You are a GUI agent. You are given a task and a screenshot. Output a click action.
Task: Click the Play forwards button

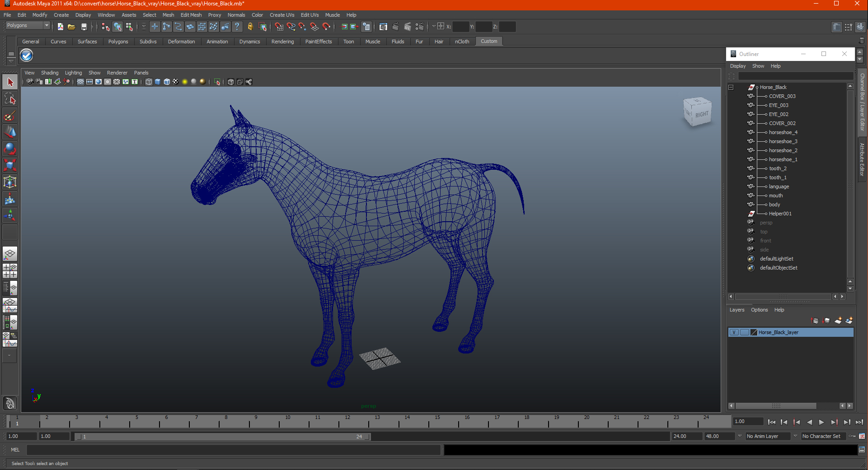821,422
